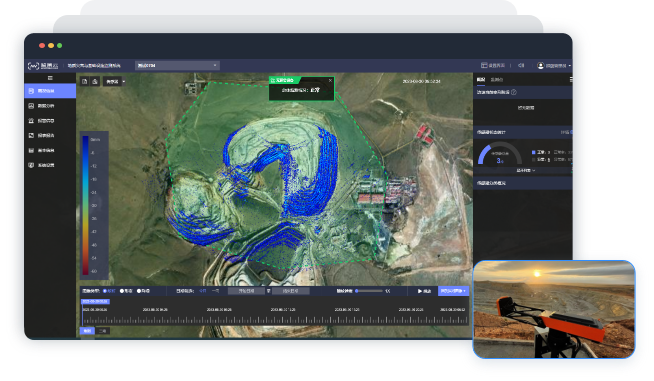
Task: Adjust the playback speed slider handle
Action: tap(357, 291)
